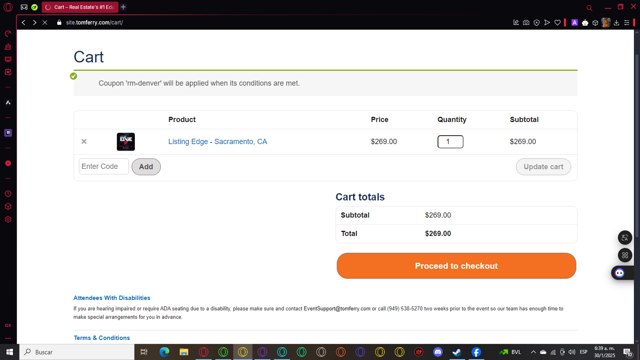Open Listing Edge - Sacramento, CA link
640x360 pixels.
click(218, 141)
